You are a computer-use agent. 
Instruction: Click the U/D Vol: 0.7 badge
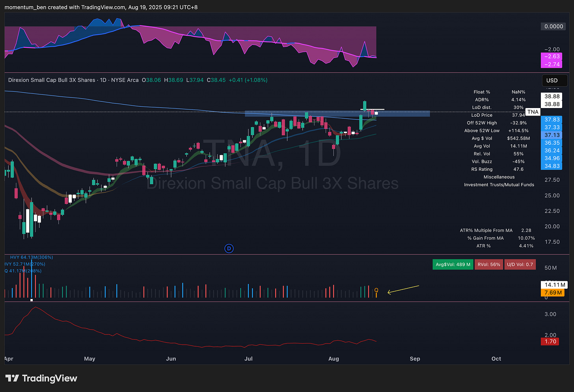click(520, 264)
